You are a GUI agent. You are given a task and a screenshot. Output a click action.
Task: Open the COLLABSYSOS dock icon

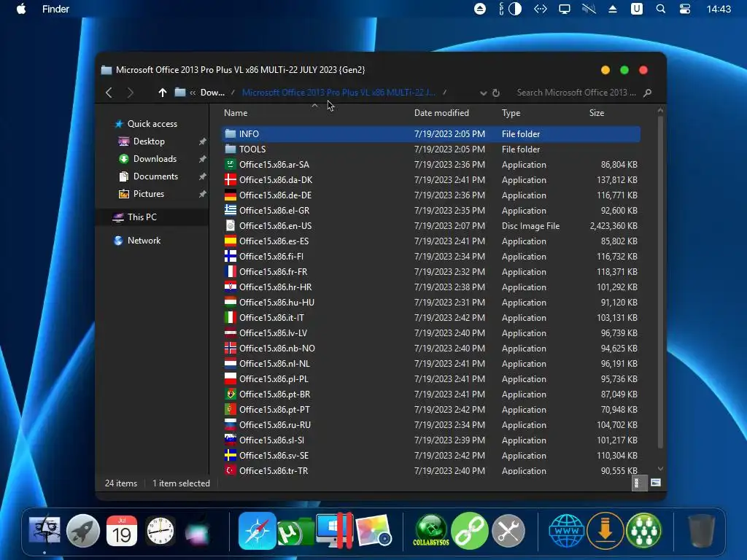click(431, 531)
